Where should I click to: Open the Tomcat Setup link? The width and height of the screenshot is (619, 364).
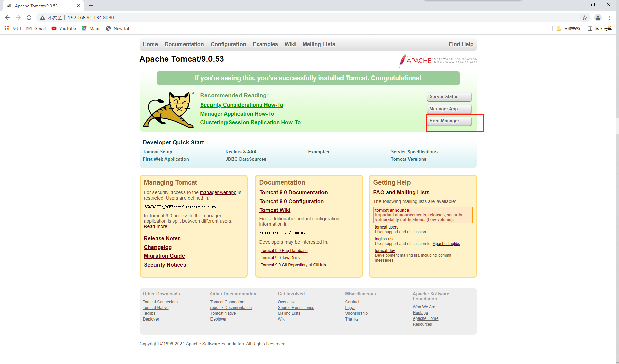(x=158, y=152)
